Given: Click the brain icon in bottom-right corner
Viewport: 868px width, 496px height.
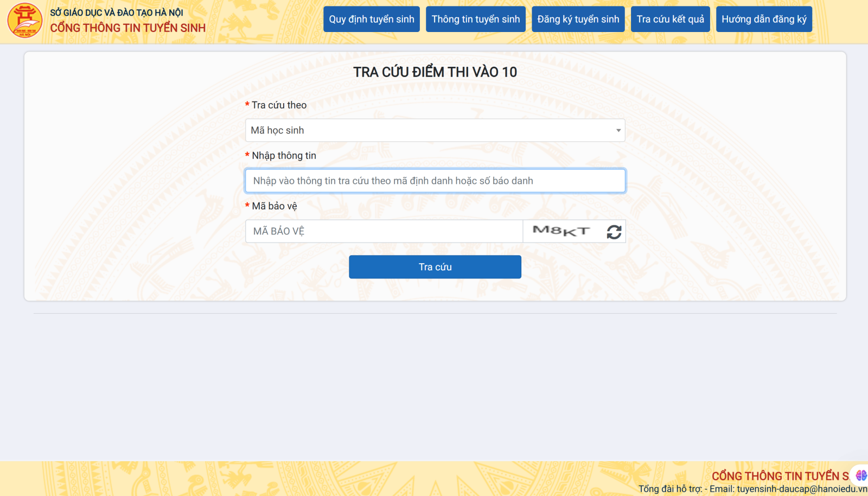Looking at the screenshot, I should point(861,475).
